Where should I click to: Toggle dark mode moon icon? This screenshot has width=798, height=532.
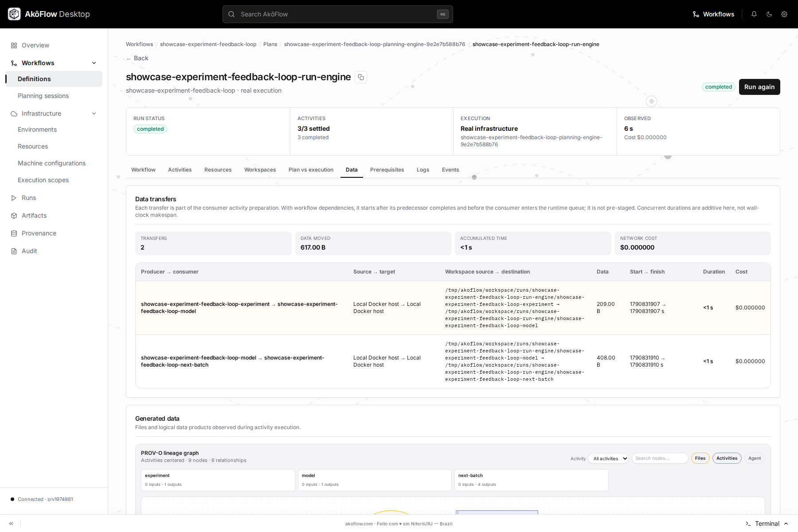tap(769, 14)
